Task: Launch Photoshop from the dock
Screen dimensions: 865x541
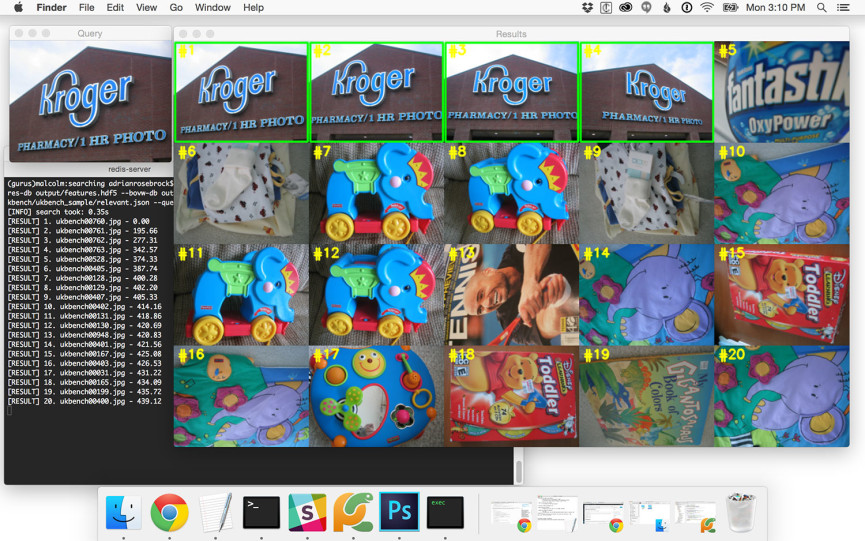Action: point(399,512)
